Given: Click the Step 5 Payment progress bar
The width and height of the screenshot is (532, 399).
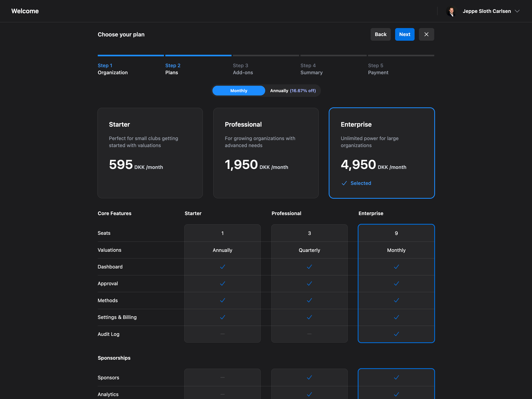Looking at the screenshot, I should pos(401,56).
